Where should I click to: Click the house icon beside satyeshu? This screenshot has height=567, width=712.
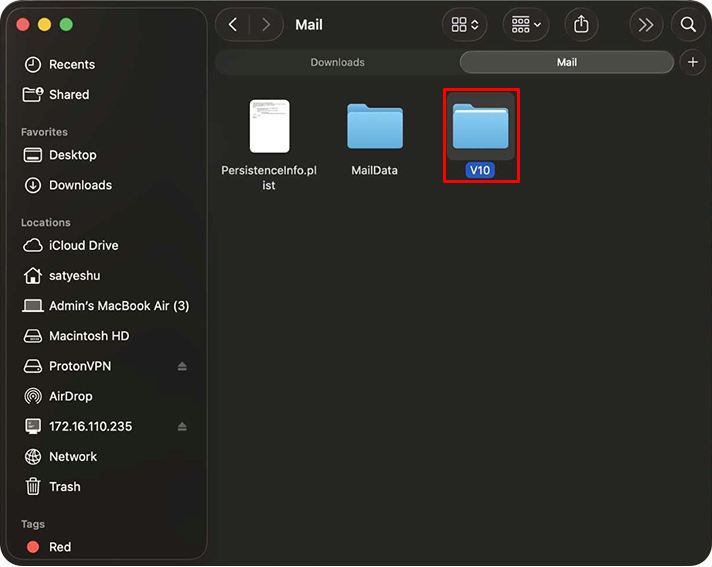[x=33, y=276]
